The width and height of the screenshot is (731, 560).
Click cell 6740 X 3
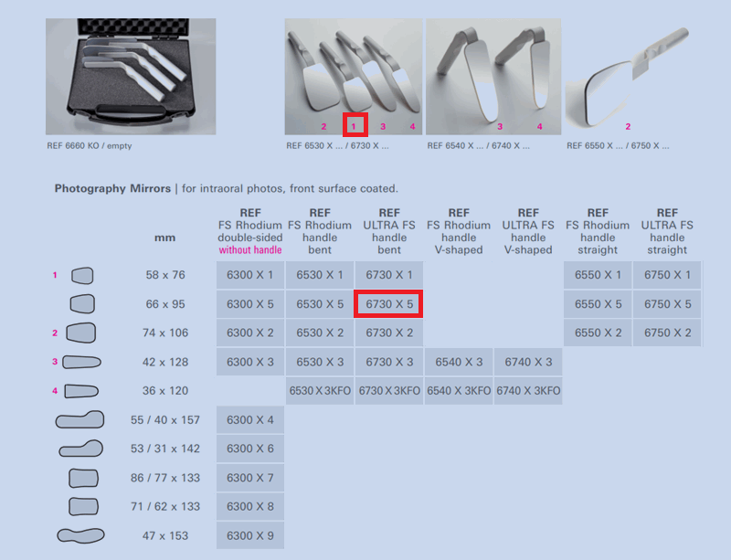coord(528,362)
